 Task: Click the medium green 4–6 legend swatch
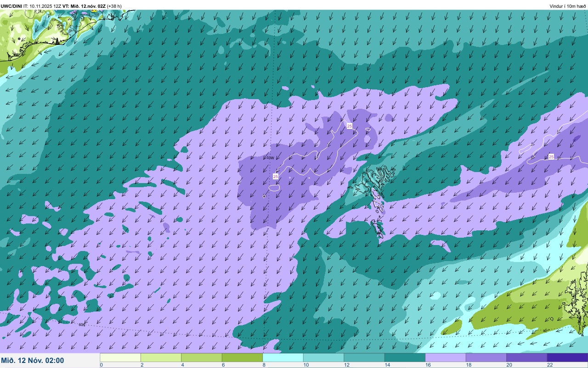click(202, 357)
